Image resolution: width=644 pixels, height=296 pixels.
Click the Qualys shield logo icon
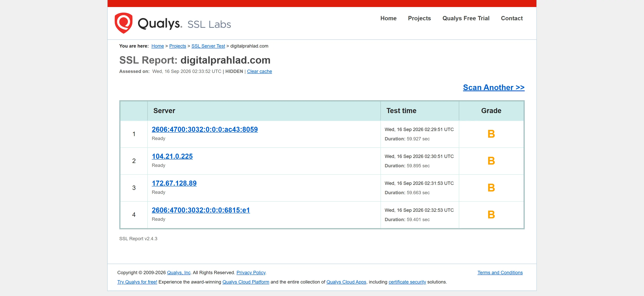click(x=124, y=23)
